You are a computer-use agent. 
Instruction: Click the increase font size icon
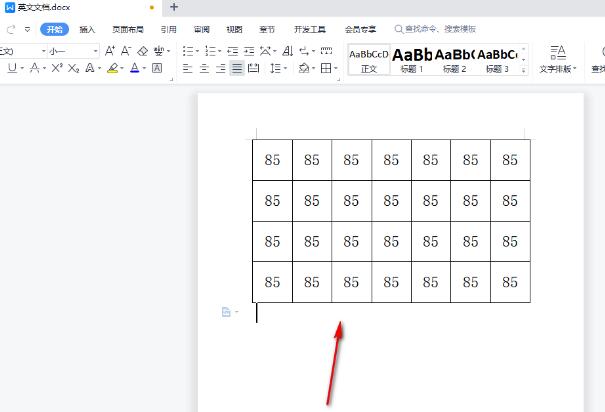pos(110,51)
